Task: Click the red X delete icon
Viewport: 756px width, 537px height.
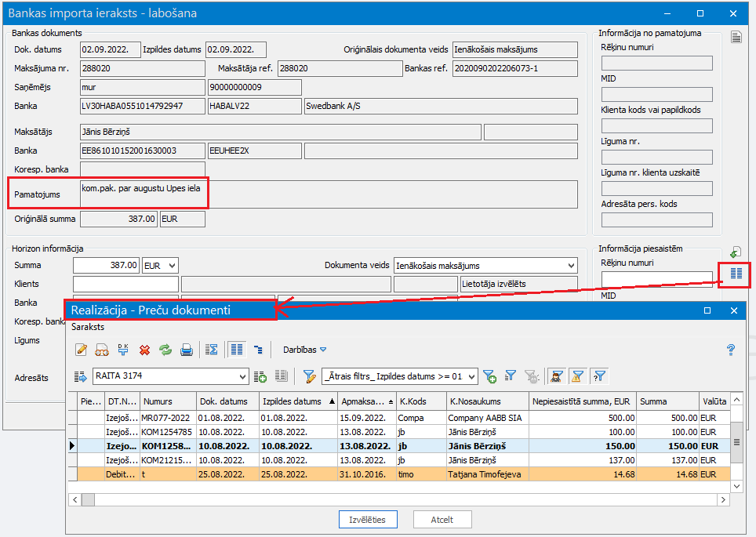Action: pos(144,350)
